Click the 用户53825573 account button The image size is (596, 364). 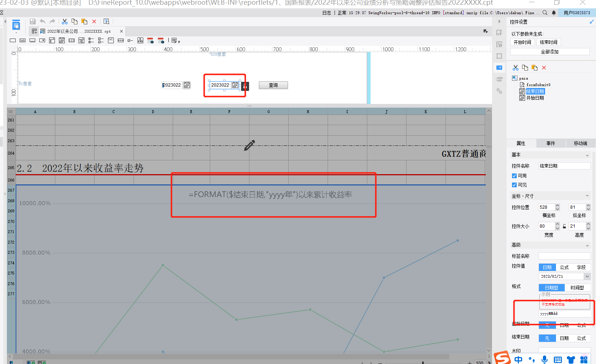click(x=577, y=13)
